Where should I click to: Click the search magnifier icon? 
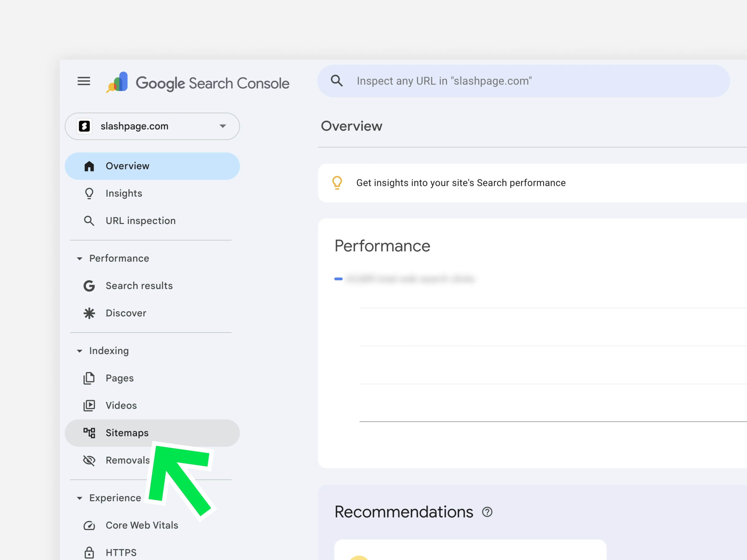(x=336, y=81)
